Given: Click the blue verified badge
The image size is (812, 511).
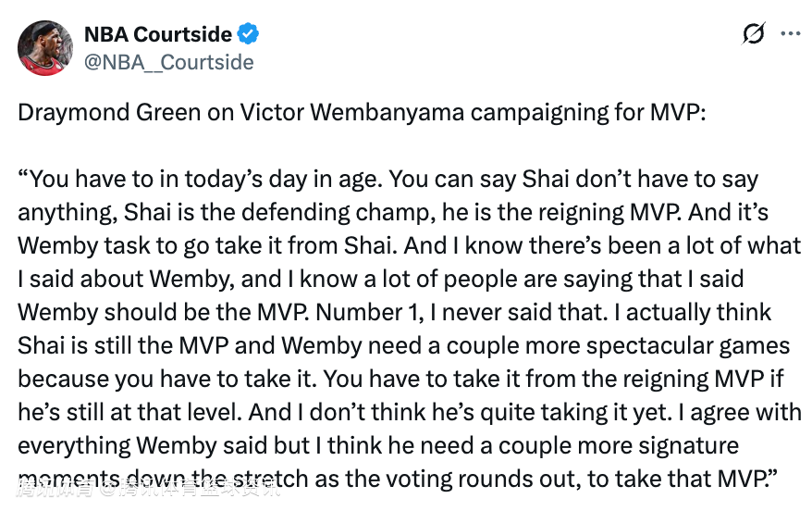Looking at the screenshot, I should [x=249, y=35].
